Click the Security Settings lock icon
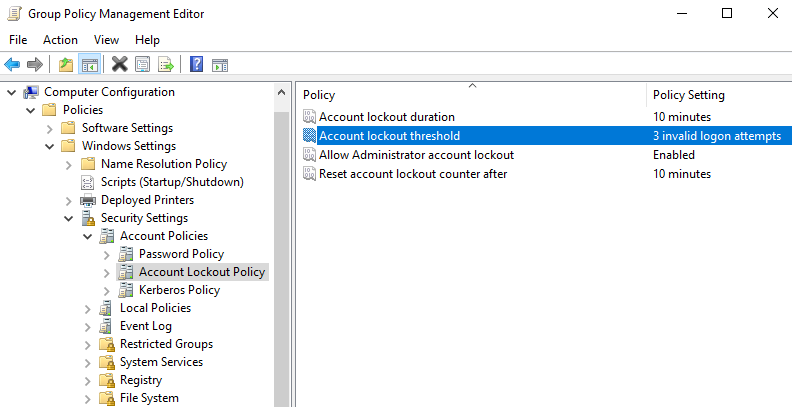The width and height of the screenshot is (792, 407). (88, 218)
